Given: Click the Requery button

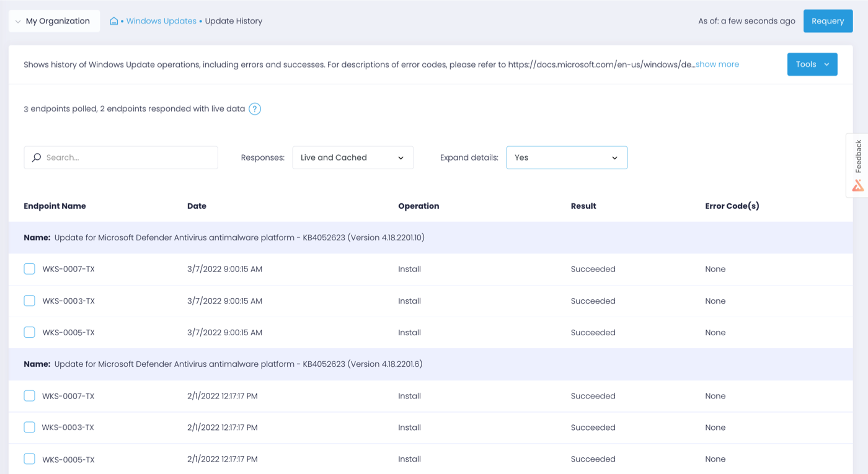Looking at the screenshot, I should coord(828,20).
